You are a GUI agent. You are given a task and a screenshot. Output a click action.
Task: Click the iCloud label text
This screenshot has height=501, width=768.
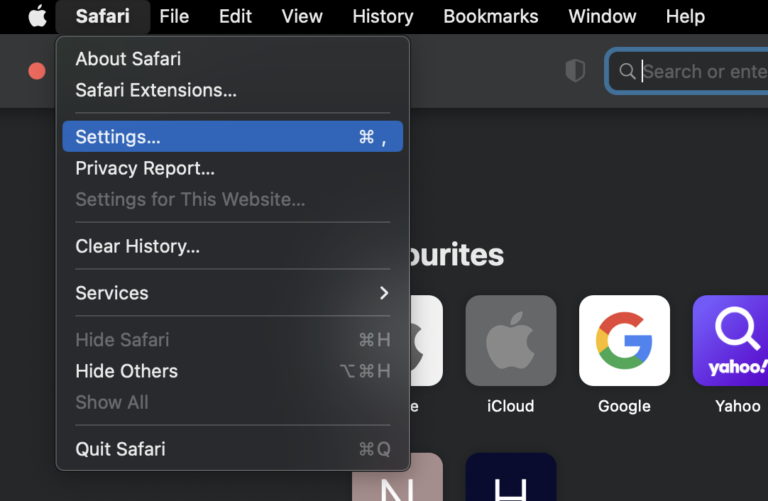click(510, 406)
